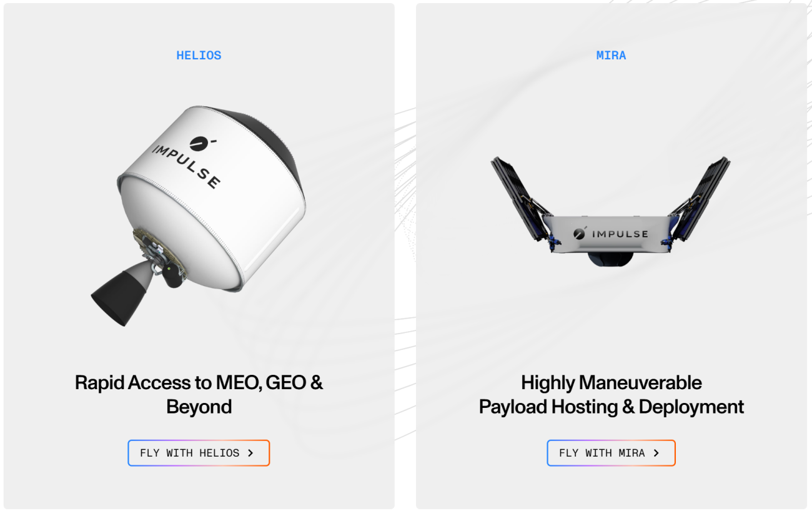Open the Fly With Mira button
The width and height of the screenshot is (812, 511).
[611, 453]
